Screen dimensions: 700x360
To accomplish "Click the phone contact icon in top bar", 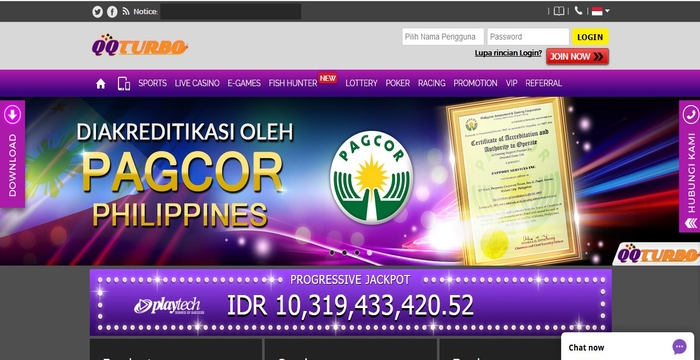I will pyautogui.click(x=578, y=11).
